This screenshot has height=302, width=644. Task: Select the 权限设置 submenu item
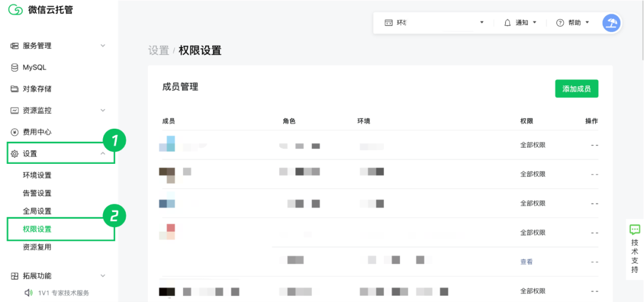tap(37, 229)
